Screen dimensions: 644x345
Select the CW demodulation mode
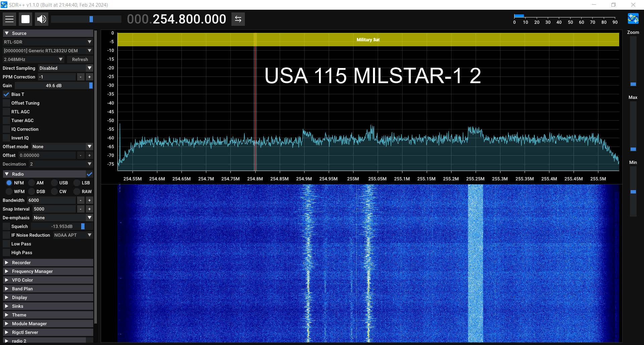(54, 191)
